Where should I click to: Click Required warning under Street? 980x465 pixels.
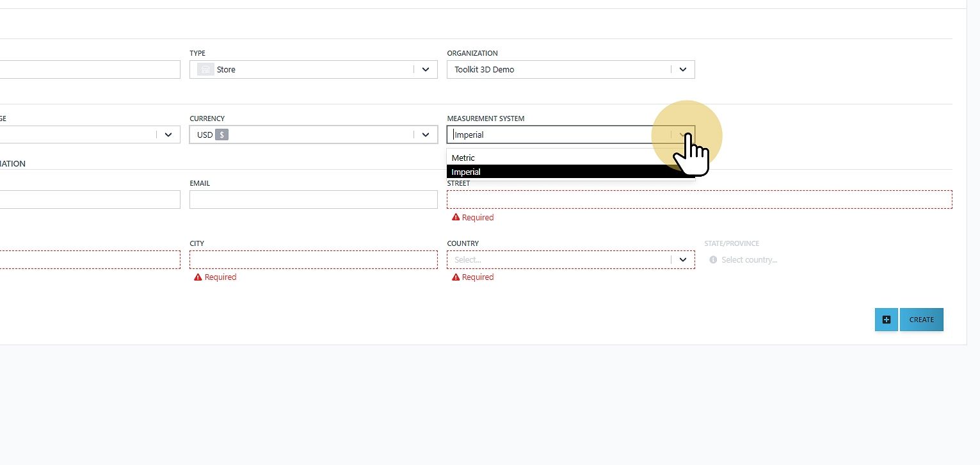click(472, 217)
